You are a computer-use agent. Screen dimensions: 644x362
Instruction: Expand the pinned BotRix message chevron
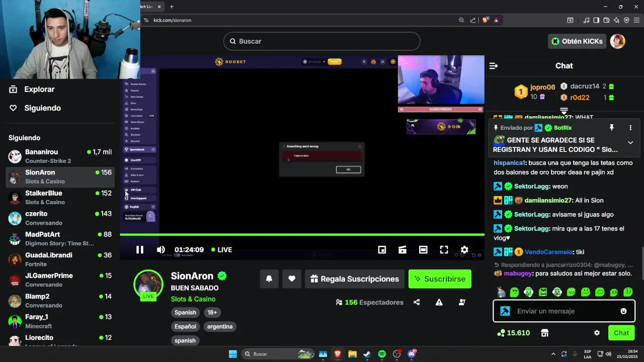630,143
